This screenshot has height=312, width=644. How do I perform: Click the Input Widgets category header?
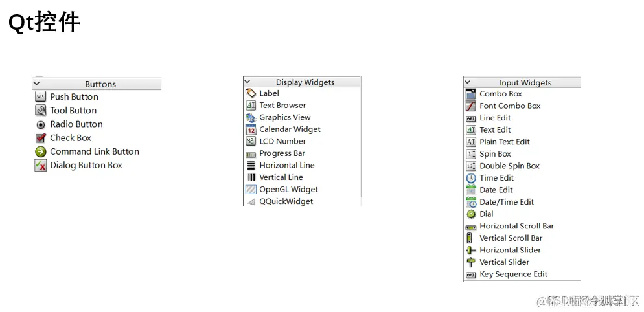(522, 82)
